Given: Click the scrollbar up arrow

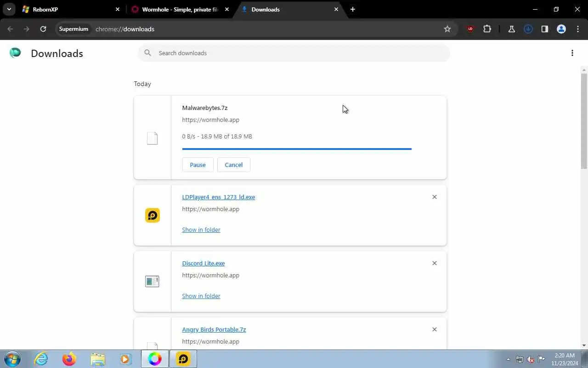Looking at the screenshot, I should tap(584, 70).
